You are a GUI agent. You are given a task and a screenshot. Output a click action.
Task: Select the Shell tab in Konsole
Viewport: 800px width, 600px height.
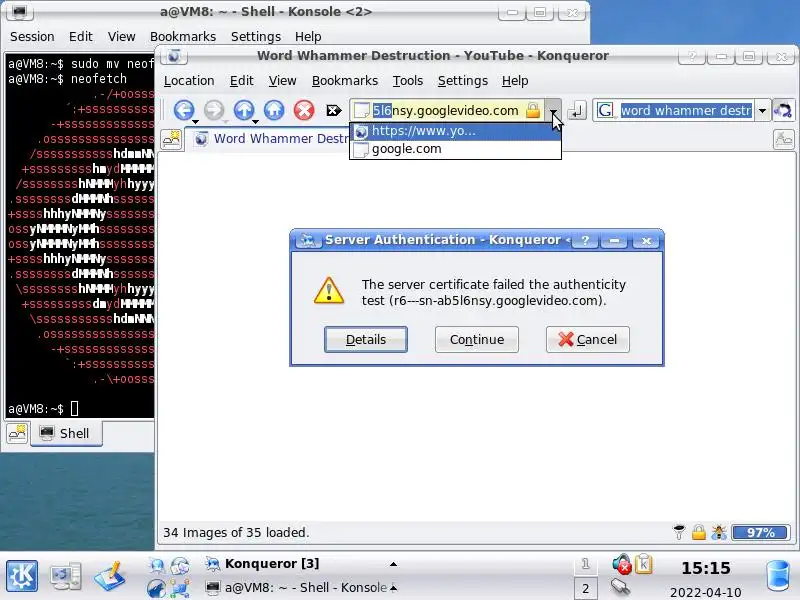(x=66, y=434)
